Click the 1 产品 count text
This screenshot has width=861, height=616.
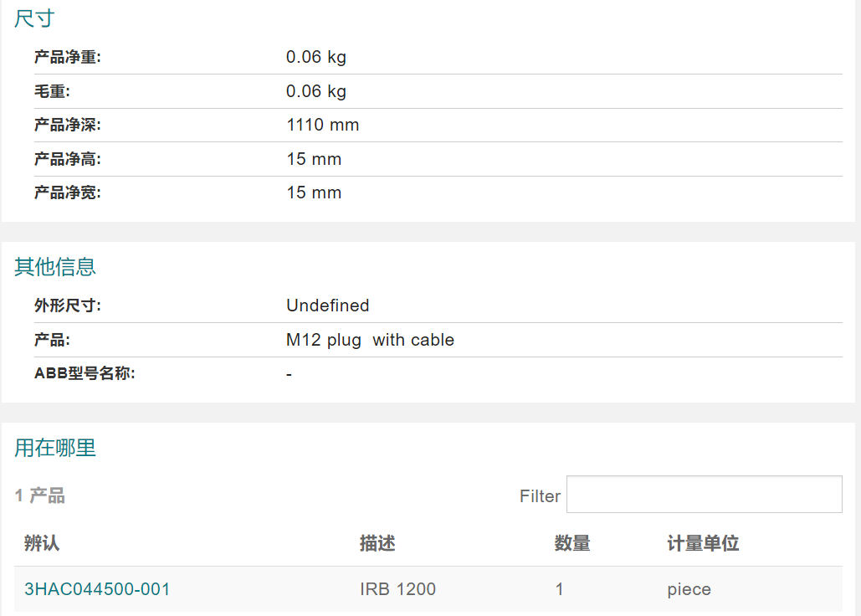39,495
